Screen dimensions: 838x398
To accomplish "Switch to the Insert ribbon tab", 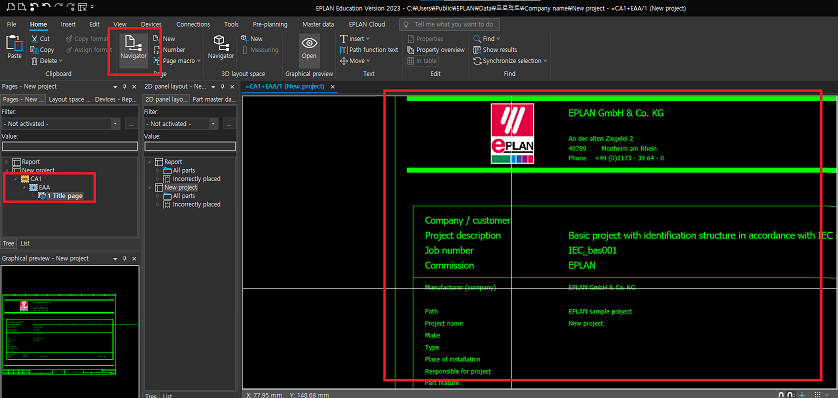I will 68,25.
